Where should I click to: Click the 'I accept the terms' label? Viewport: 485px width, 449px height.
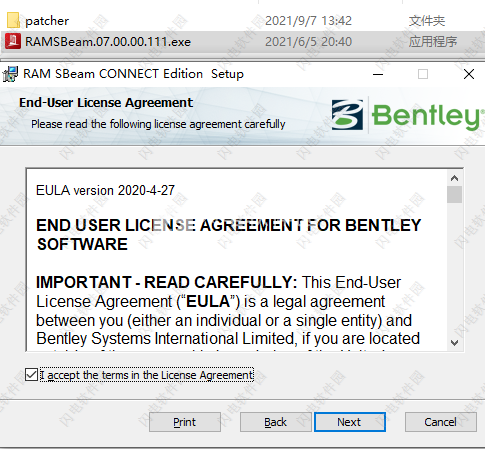click(147, 375)
